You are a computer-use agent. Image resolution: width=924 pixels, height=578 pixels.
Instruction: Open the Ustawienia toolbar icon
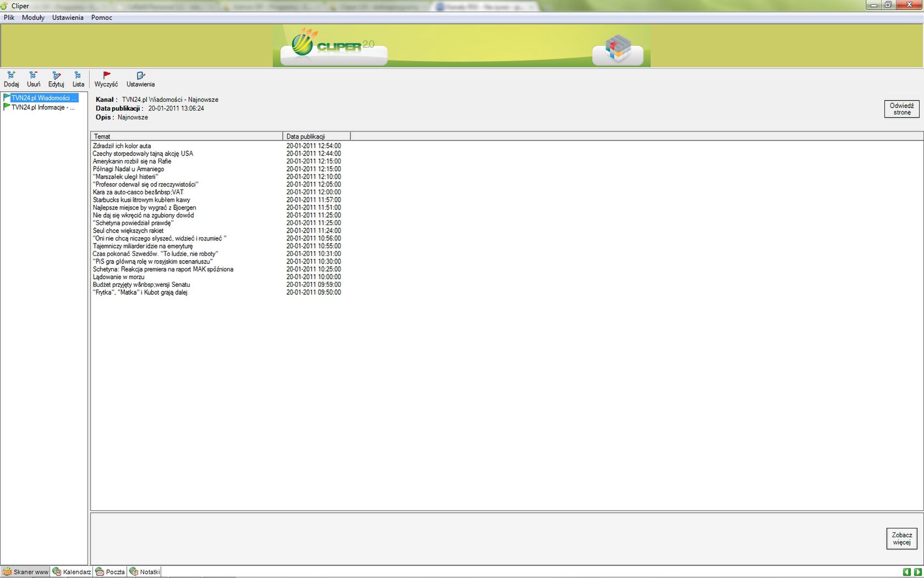click(x=141, y=79)
